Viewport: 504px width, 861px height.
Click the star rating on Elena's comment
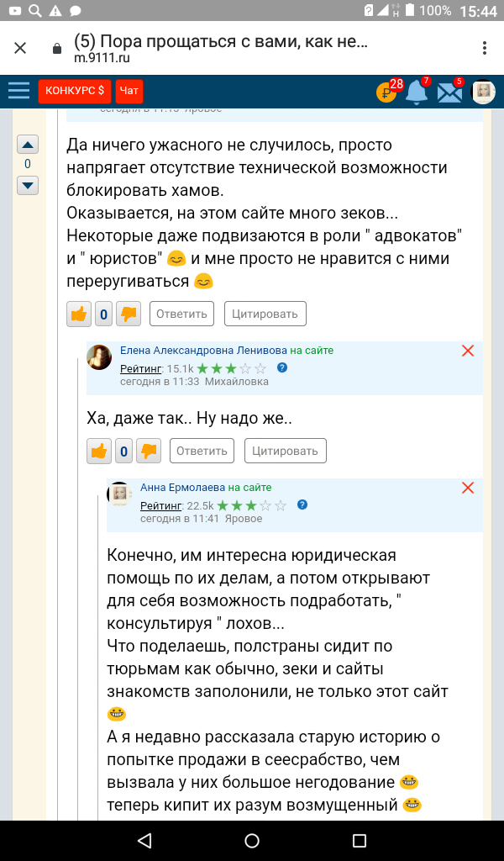pyautogui.click(x=238, y=368)
